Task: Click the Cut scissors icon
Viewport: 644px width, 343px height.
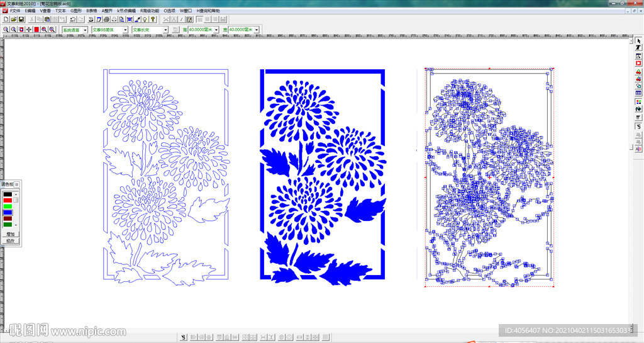Action: click(31, 20)
